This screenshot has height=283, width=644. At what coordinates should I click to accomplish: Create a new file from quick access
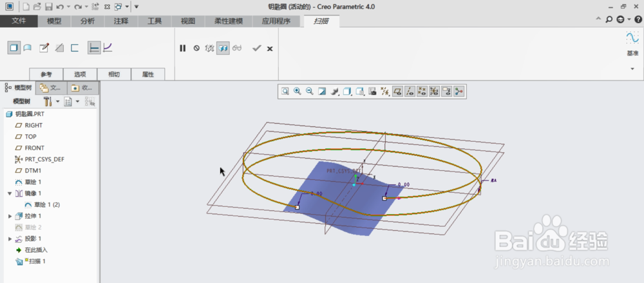[26, 6]
